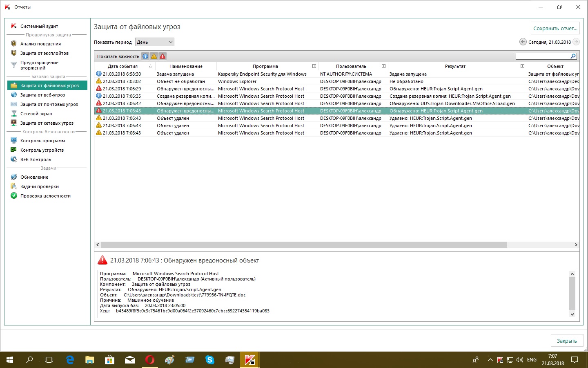
Task: Switch to Защита от веб-угроз report
Action: click(x=42, y=95)
